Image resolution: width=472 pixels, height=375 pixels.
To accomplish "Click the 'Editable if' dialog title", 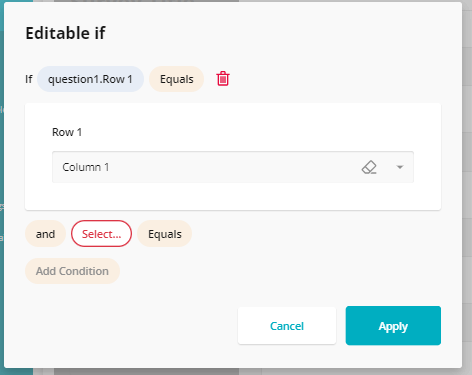I will [65, 33].
